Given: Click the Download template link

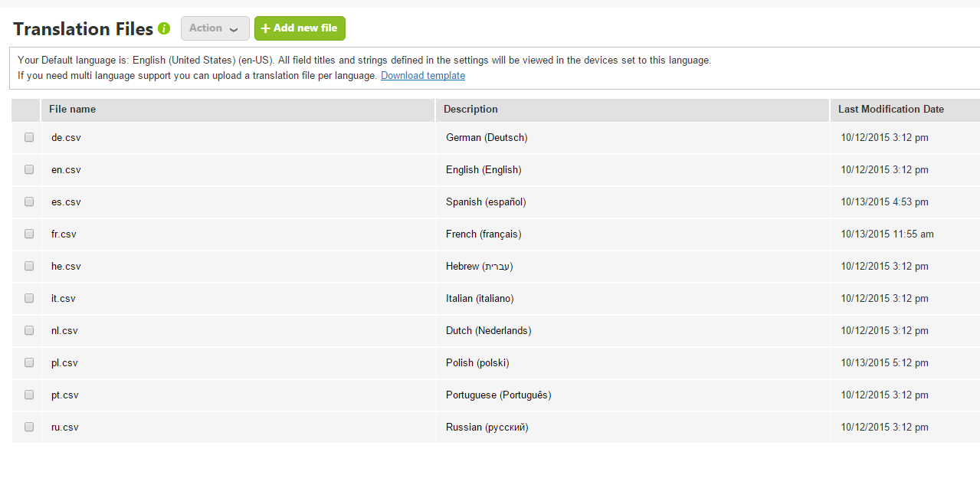Looking at the screenshot, I should tap(422, 75).
